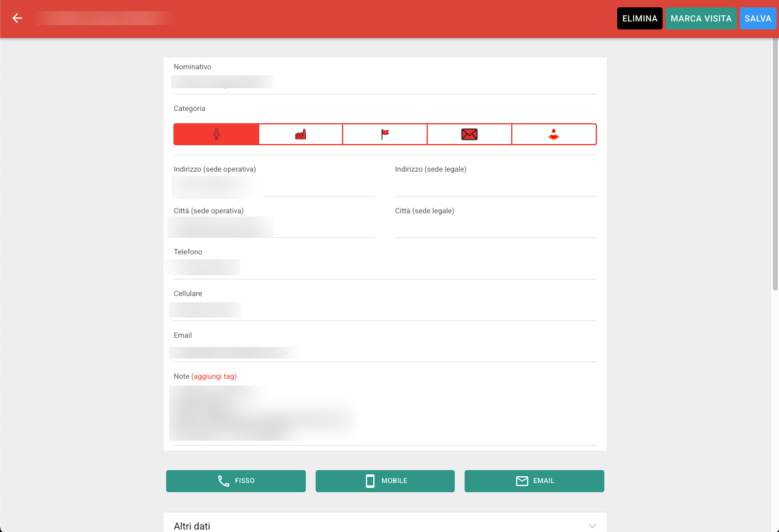
Task: Edit Indirizzo (sede operativa) field
Action: pyautogui.click(x=275, y=186)
